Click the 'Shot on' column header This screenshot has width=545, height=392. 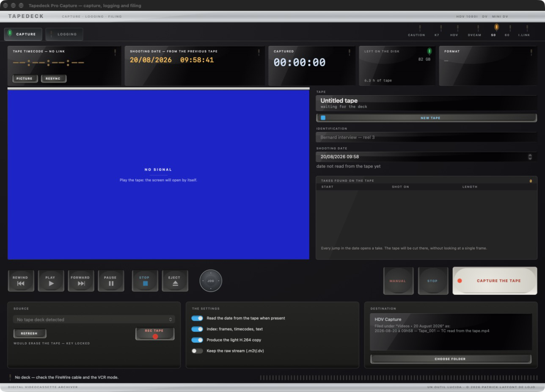click(400, 187)
